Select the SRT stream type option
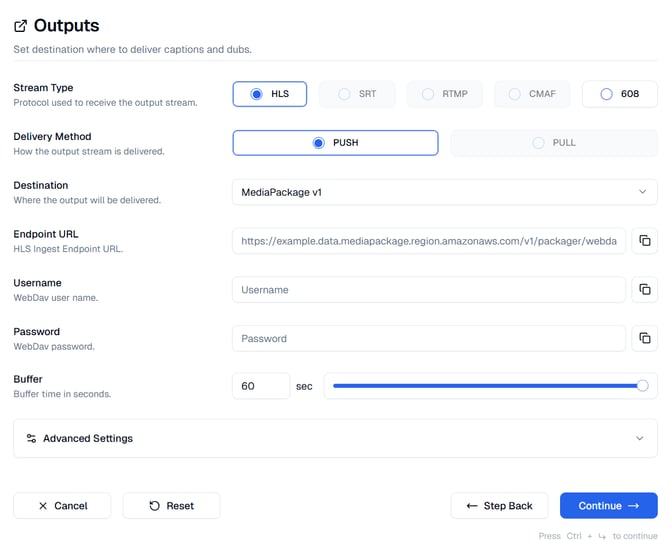This screenshot has width=670, height=550. coord(357,94)
